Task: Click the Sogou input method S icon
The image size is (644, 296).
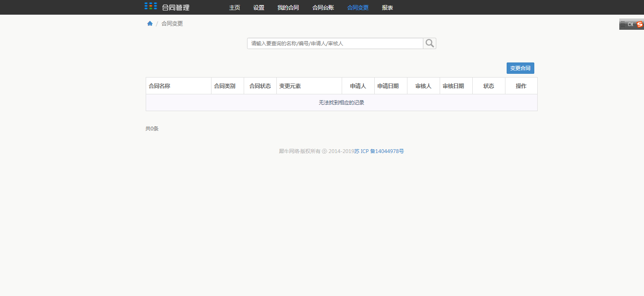Action: point(639,24)
